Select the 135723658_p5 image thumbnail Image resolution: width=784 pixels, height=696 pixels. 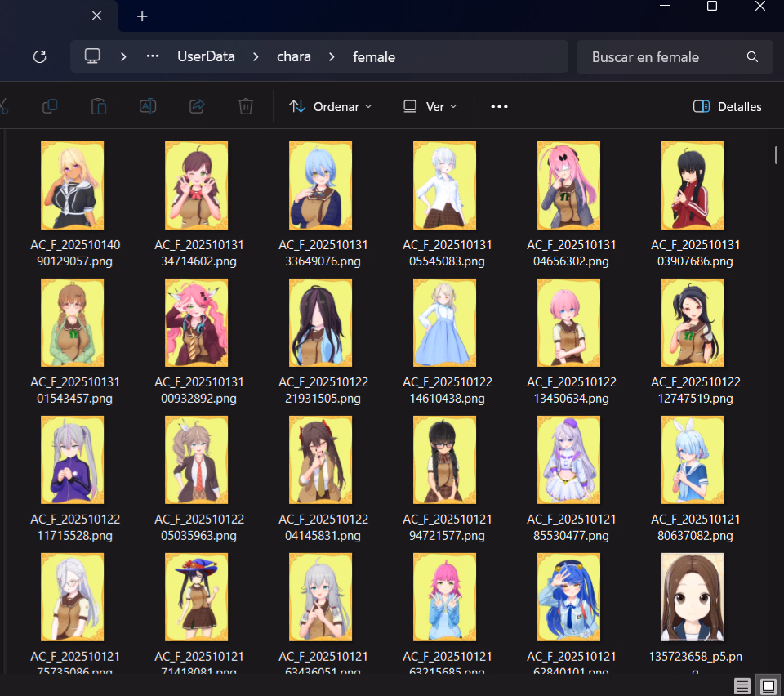point(693,597)
